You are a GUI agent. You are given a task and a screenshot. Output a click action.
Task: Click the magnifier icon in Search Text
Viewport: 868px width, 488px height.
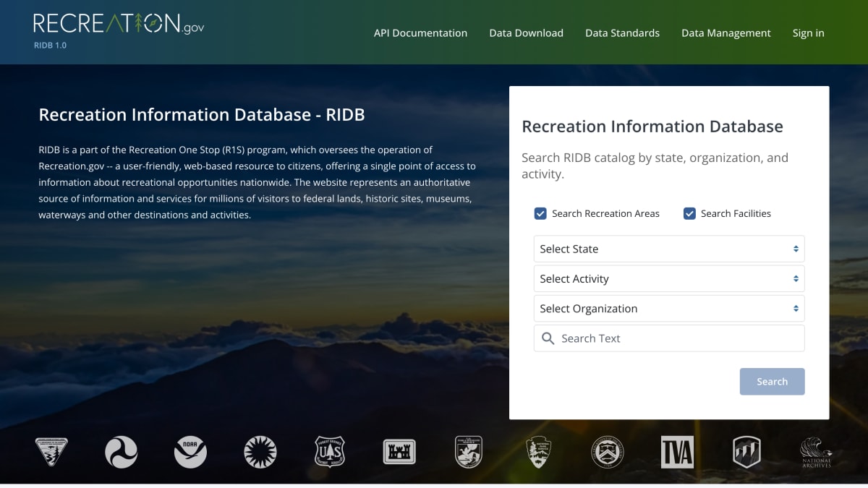click(x=548, y=338)
